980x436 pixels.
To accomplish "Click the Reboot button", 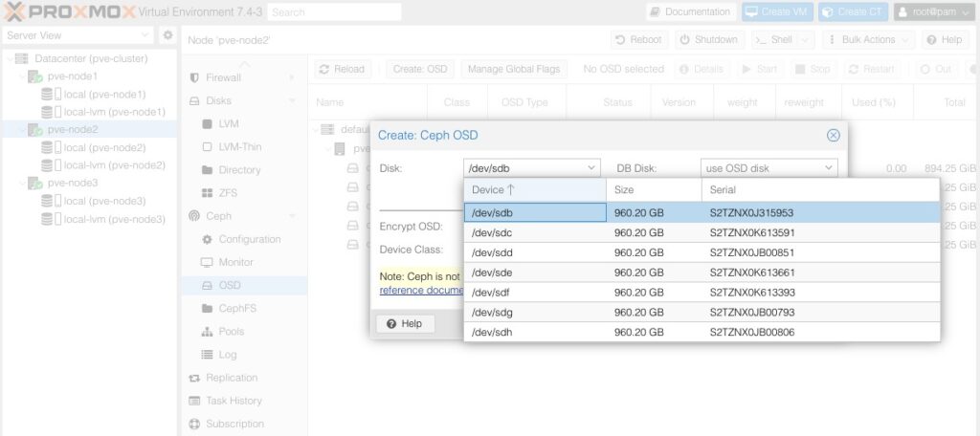I will (638, 39).
